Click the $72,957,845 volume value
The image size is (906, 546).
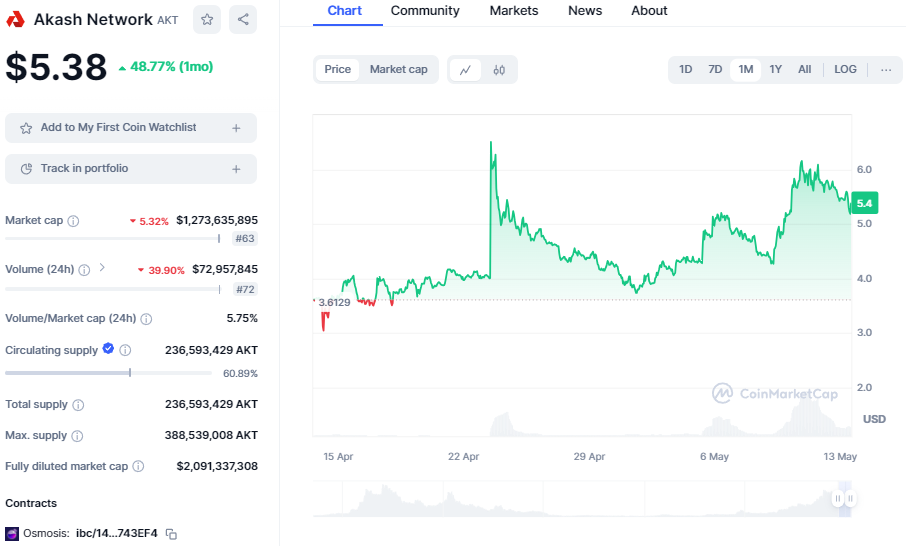point(225,269)
